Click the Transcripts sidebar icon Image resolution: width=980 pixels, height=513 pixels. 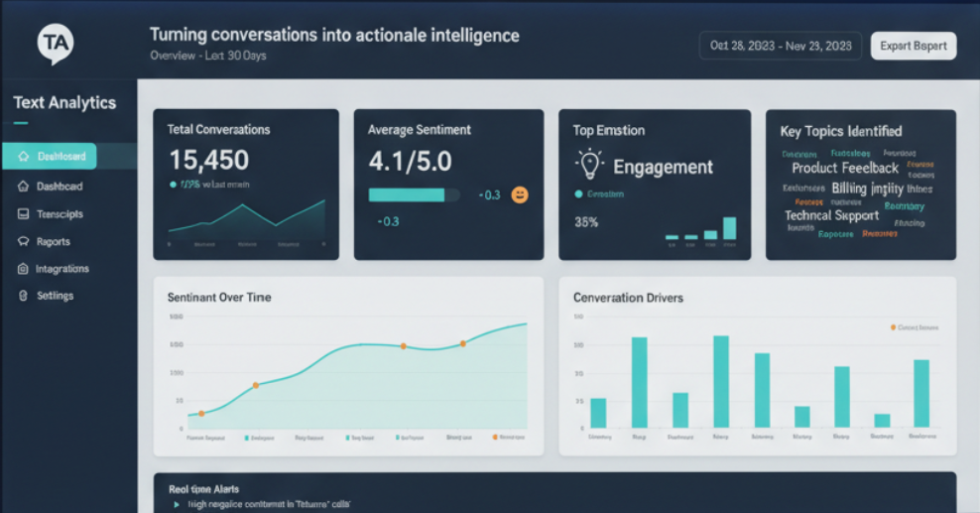point(24,214)
